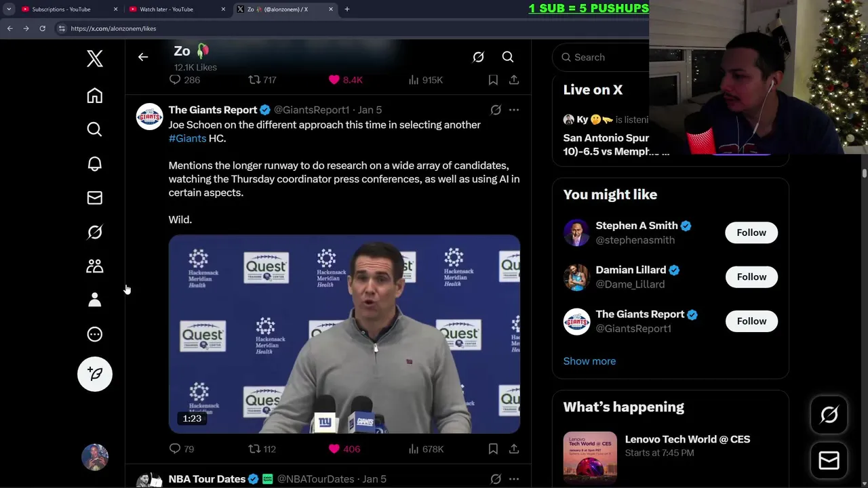Open Lenovo Tech World @ CES event
The height and width of the screenshot is (488, 868).
688,439
